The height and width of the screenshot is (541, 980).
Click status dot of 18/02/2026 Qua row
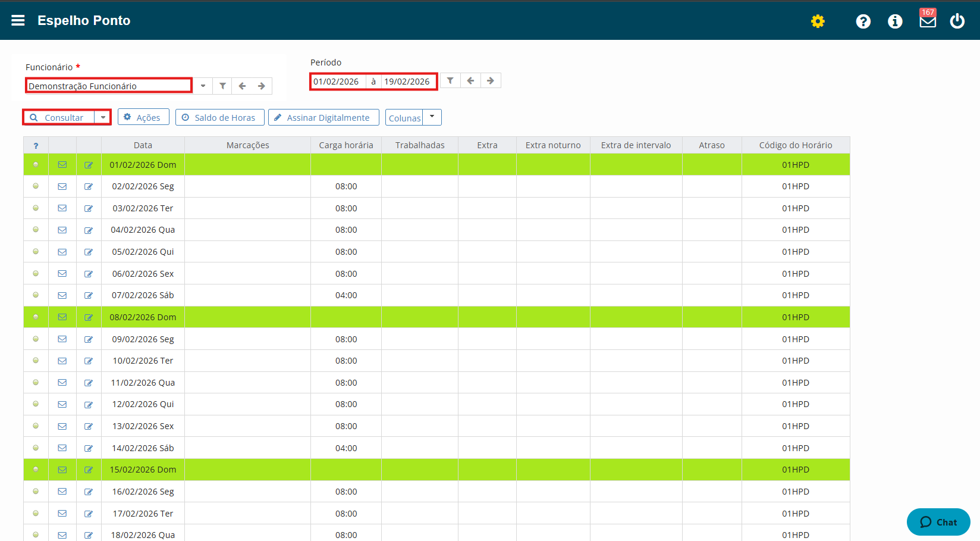point(36,534)
